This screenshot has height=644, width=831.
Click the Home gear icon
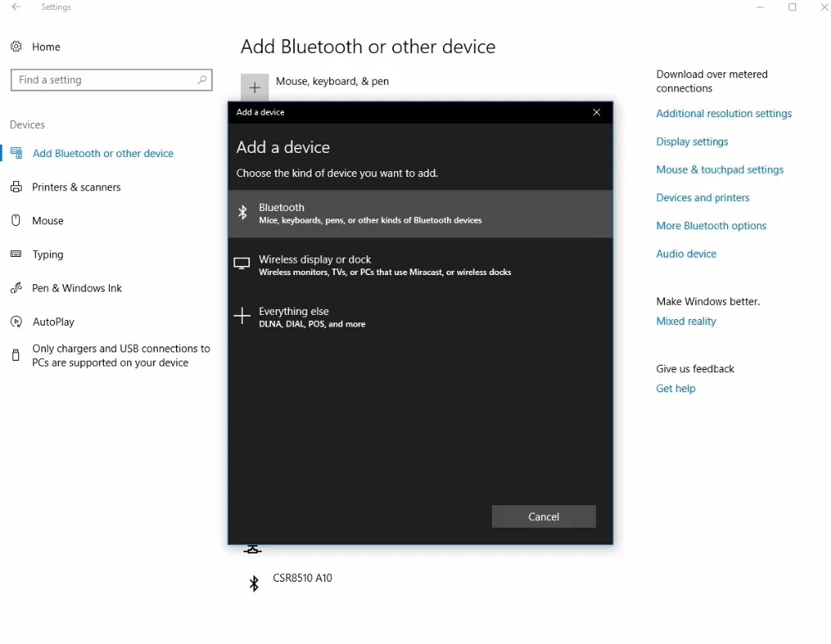(17, 47)
